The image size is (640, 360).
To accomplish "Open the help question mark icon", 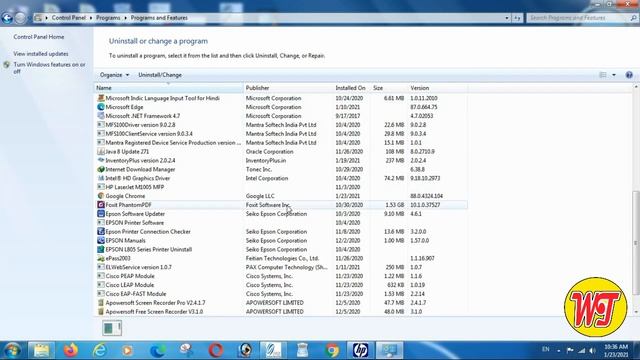I will click(x=629, y=75).
